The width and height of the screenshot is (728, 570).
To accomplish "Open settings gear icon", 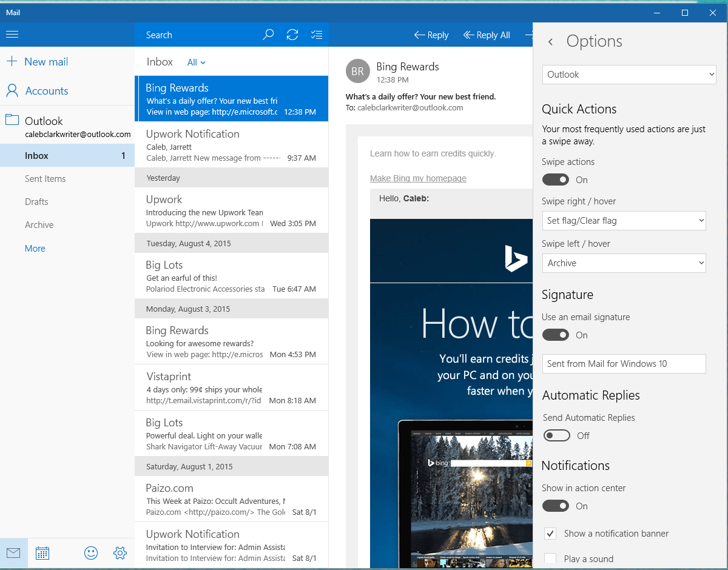I will click(120, 552).
